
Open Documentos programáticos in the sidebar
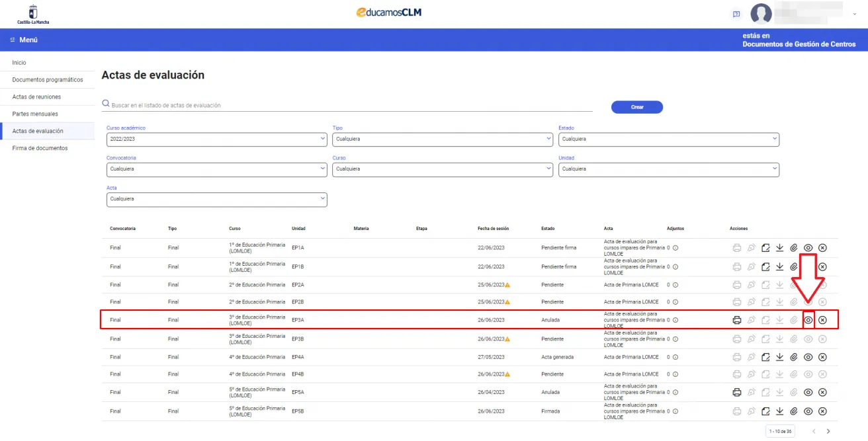click(x=48, y=80)
